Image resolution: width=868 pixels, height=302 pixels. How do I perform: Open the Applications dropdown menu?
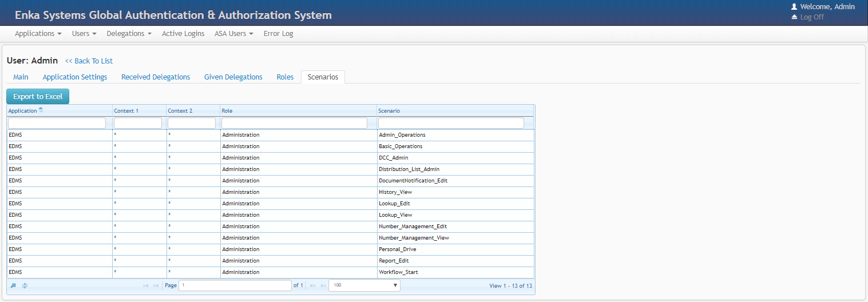pyautogui.click(x=38, y=34)
